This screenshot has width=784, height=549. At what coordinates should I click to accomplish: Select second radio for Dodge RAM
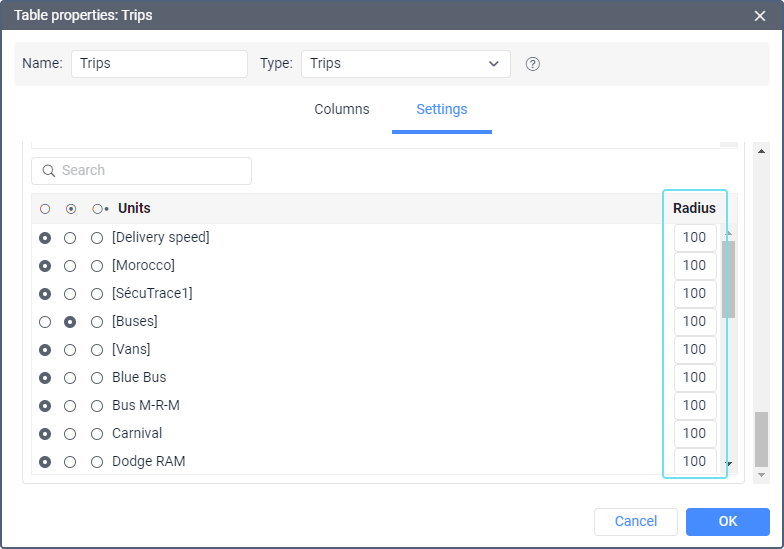70,462
